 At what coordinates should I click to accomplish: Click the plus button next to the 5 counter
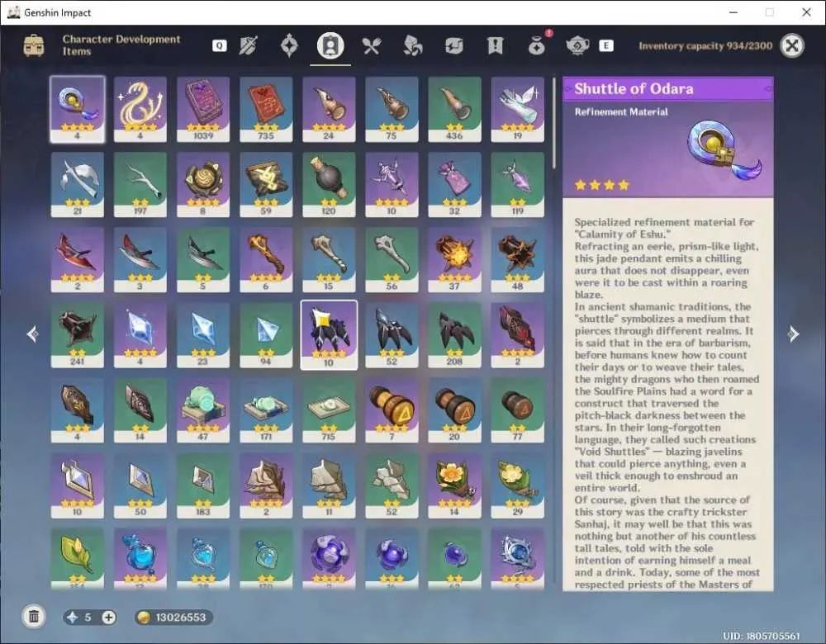(108, 617)
